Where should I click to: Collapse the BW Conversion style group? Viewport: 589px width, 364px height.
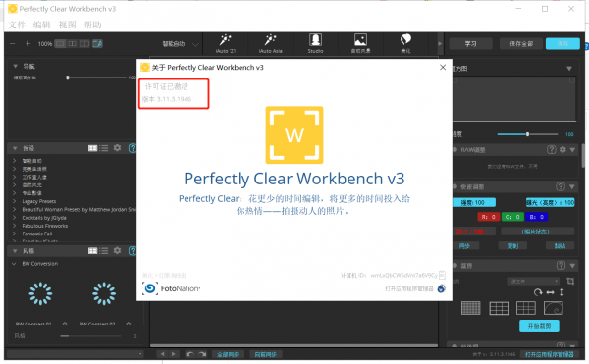14,264
